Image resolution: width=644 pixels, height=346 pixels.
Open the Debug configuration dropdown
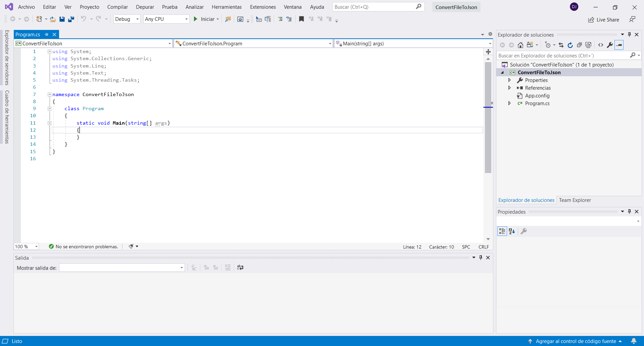tap(127, 19)
